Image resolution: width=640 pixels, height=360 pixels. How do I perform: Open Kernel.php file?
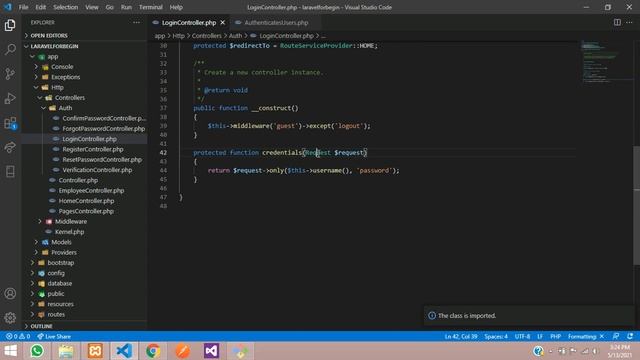[x=85, y=231]
